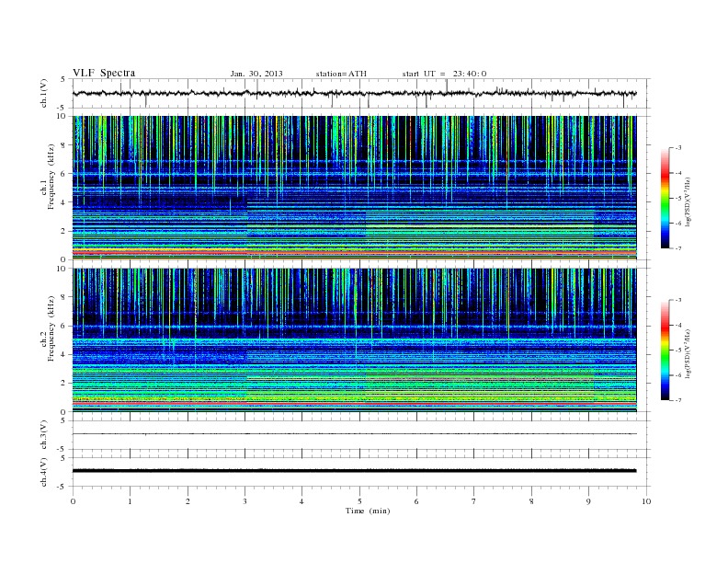The height and width of the screenshot is (563, 728).
Task: Click the time-axis tick label "10"
Action: click(x=646, y=501)
